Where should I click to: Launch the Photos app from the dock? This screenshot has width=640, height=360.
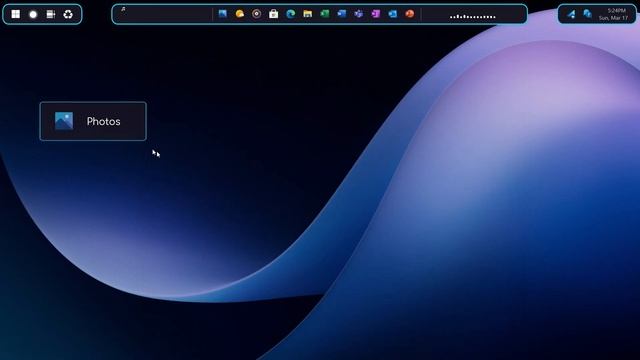(222, 14)
